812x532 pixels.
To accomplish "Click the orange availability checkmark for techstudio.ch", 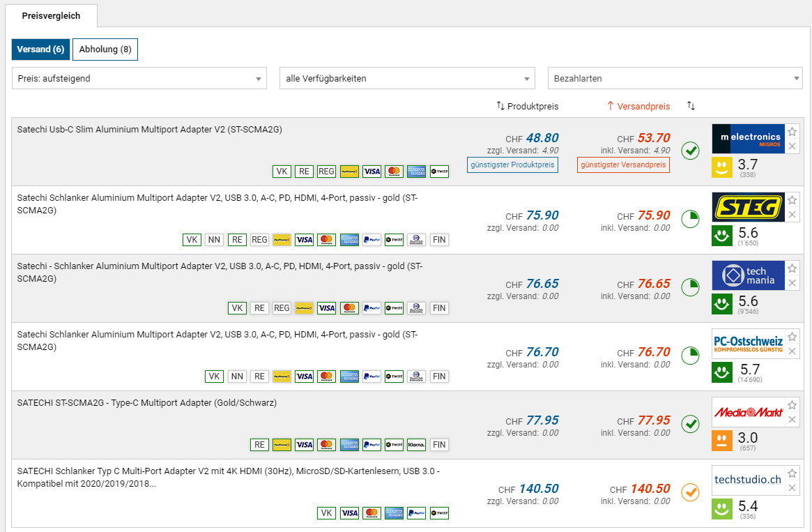I will (690, 492).
